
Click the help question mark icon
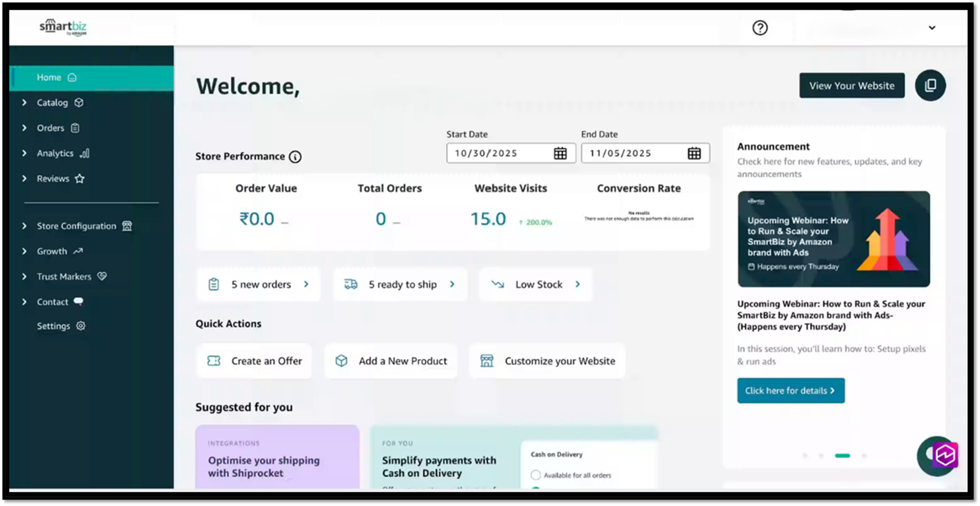point(760,28)
